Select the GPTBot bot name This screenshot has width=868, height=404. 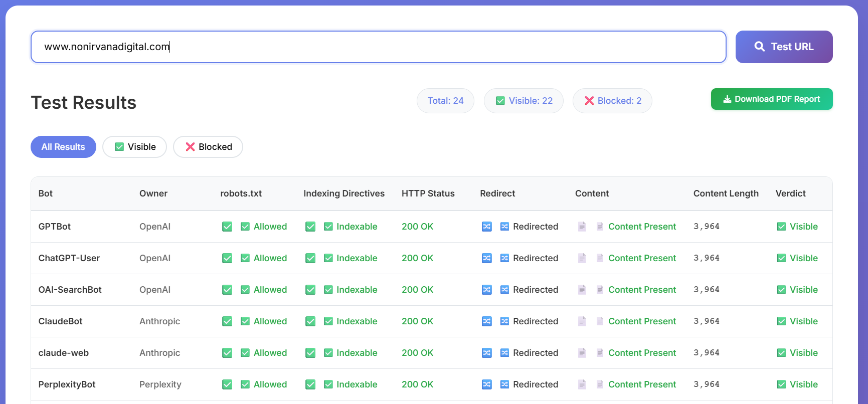[x=55, y=227]
